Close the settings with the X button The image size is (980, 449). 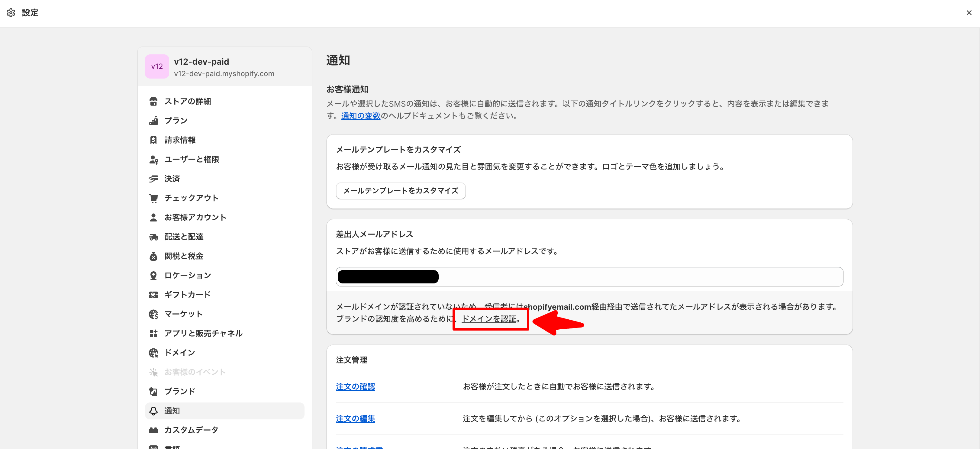[x=969, y=13]
